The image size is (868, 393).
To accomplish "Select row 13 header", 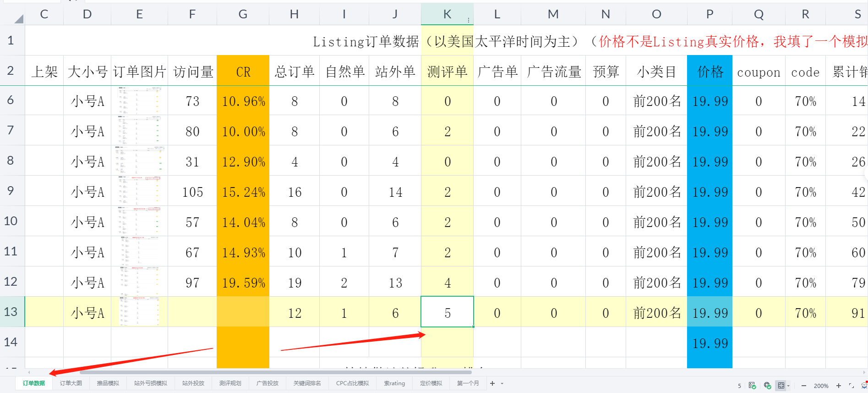I will pos(11,312).
